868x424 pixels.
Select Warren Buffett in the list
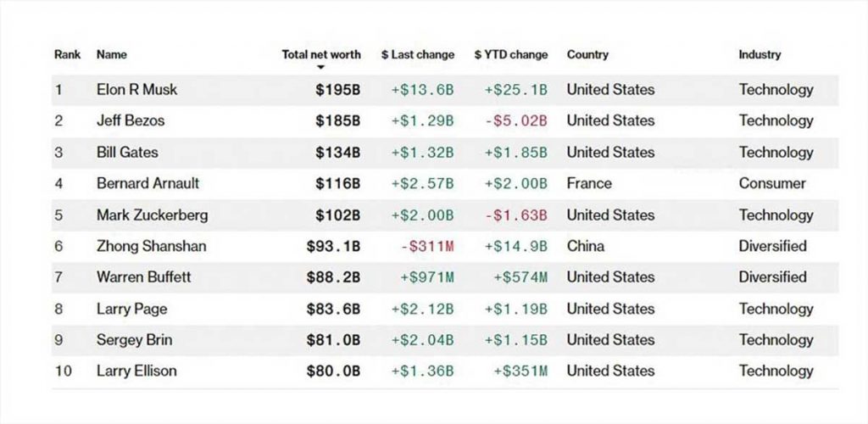coord(143,276)
